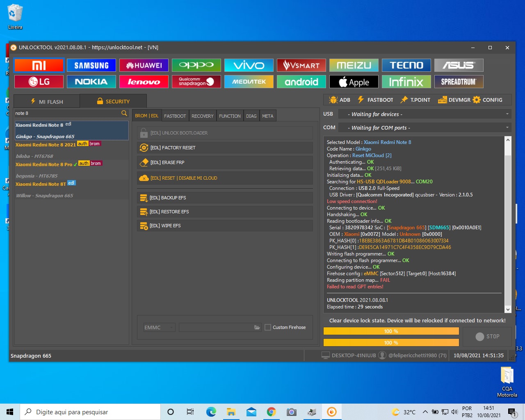525x420 pixels.
Task: Expand the USB devices dropdown
Action: (x=425, y=114)
